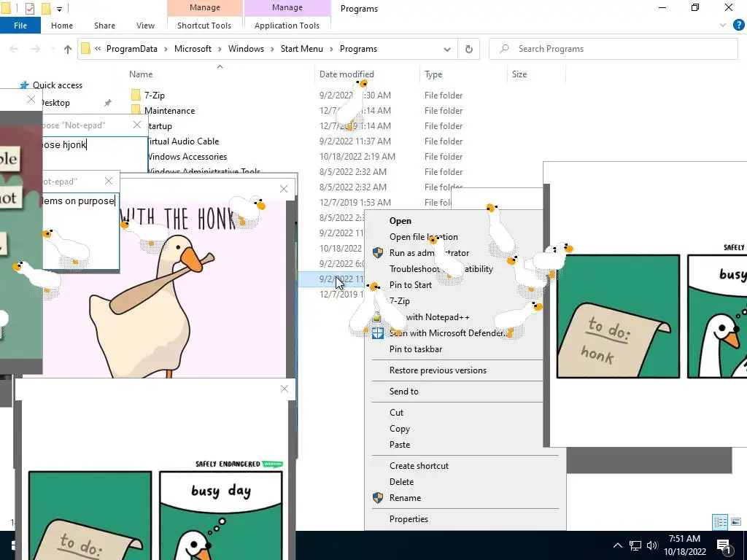This screenshot has height=560, width=747.
Task: Open the Send to submenu
Action: click(x=403, y=392)
